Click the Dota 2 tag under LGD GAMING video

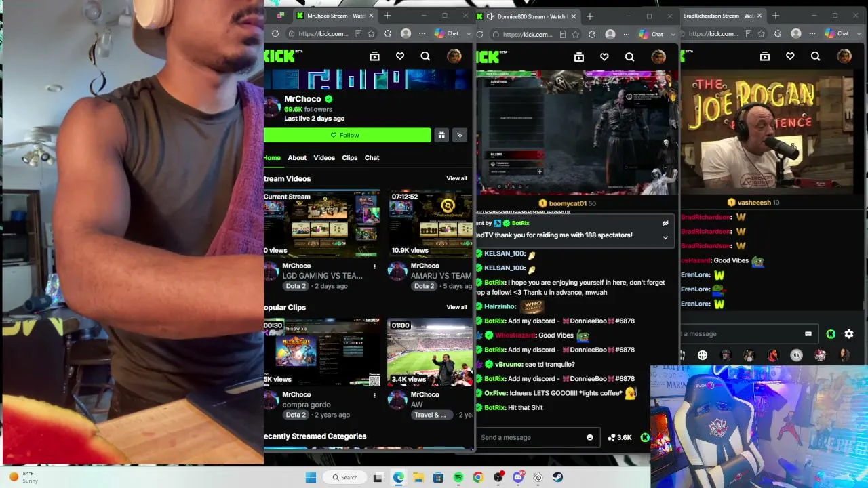coord(296,286)
